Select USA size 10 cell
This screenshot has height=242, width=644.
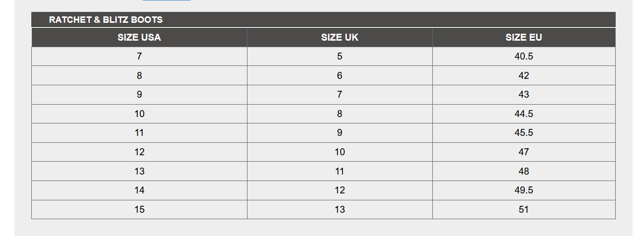click(x=139, y=114)
